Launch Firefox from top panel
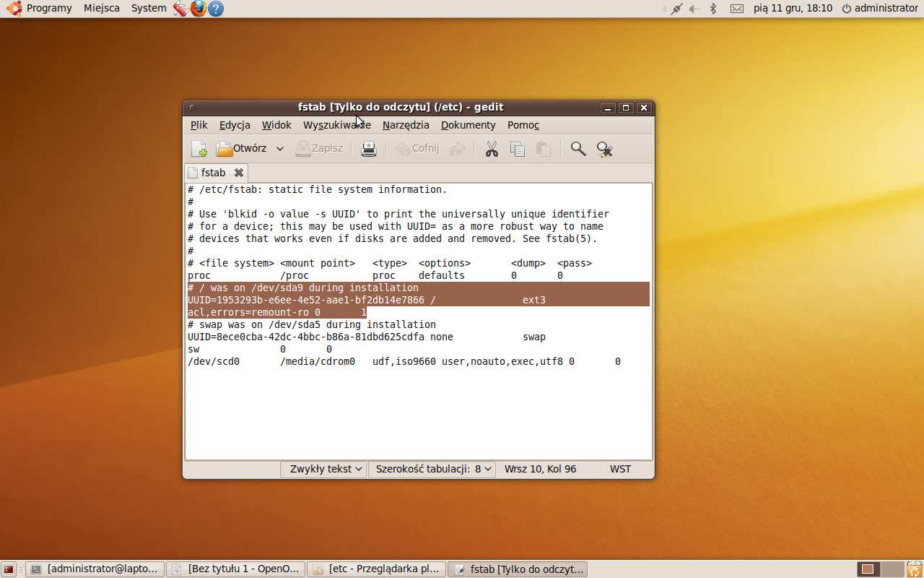This screenshot has width=924, height=578. pyautogui.click(x=198, y=8)
